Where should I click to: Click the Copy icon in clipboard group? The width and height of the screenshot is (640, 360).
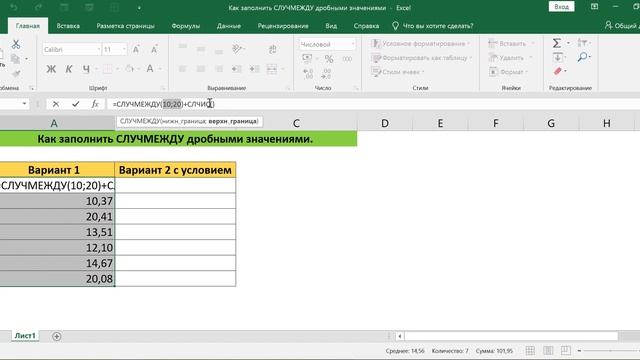(16, 59)
